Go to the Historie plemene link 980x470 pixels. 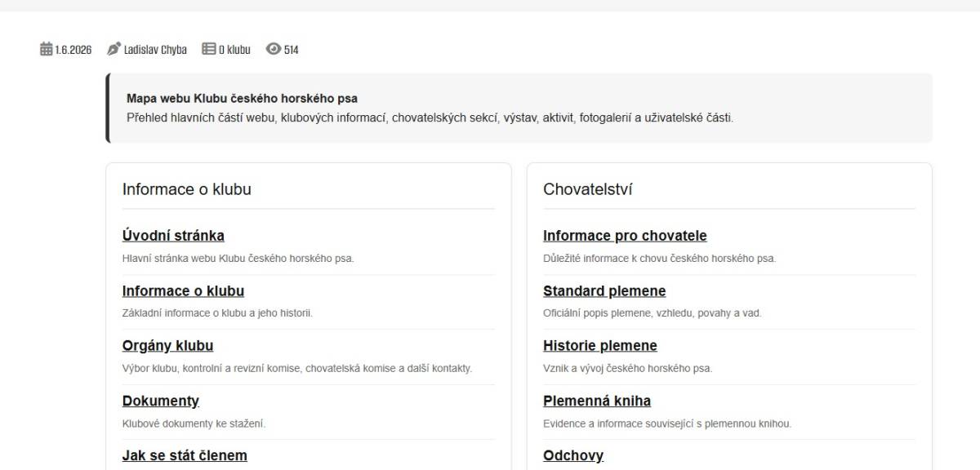(x=600, y=345)
